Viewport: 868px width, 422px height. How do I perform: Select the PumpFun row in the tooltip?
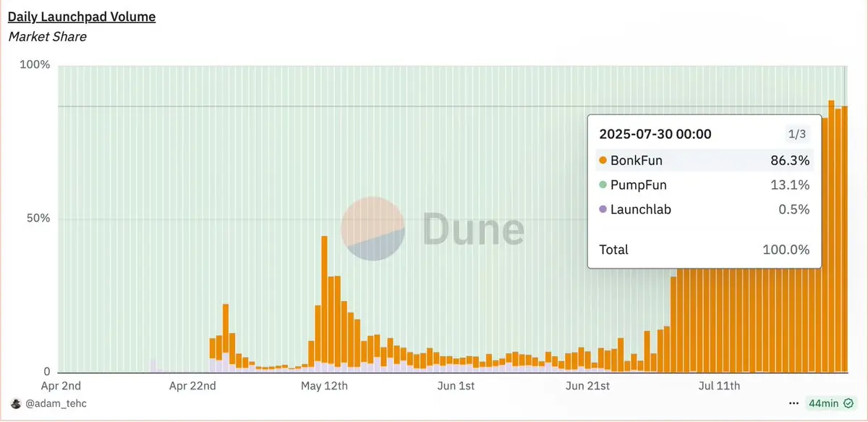click(704, 185)
